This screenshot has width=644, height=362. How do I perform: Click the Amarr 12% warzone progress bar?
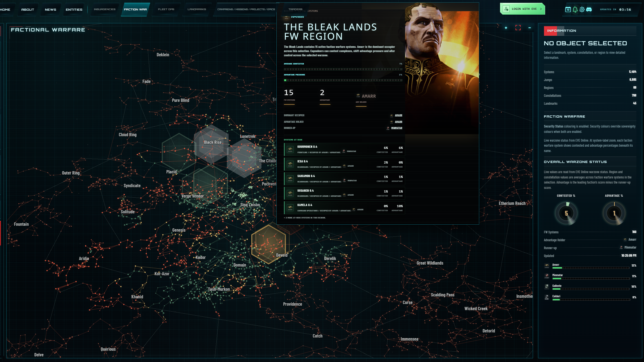591,268
